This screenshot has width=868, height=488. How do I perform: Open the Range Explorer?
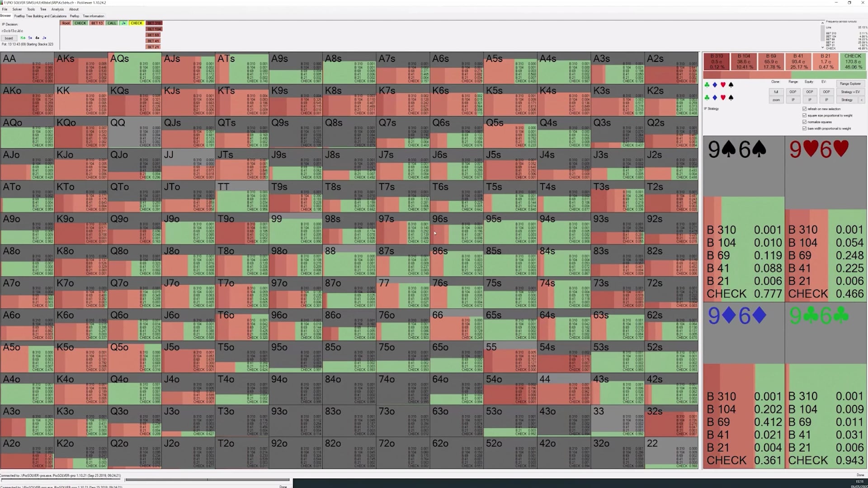pos(850,84)
